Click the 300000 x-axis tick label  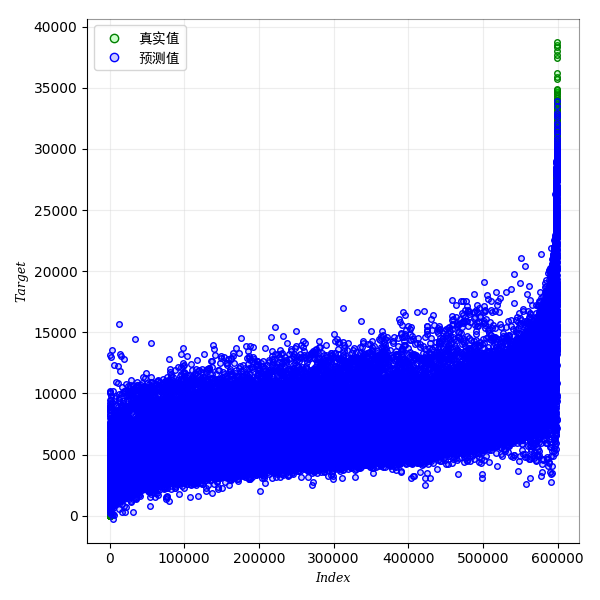pos(334,559)
